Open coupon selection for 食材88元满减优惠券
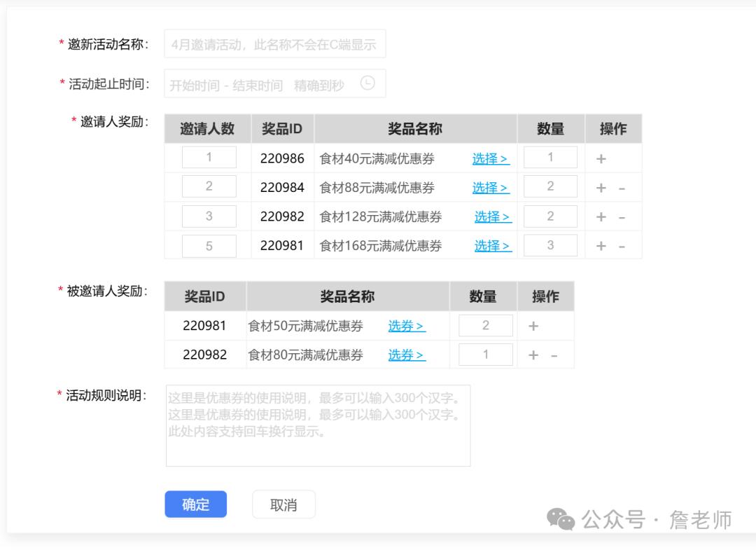 click(x=492, y=188)
